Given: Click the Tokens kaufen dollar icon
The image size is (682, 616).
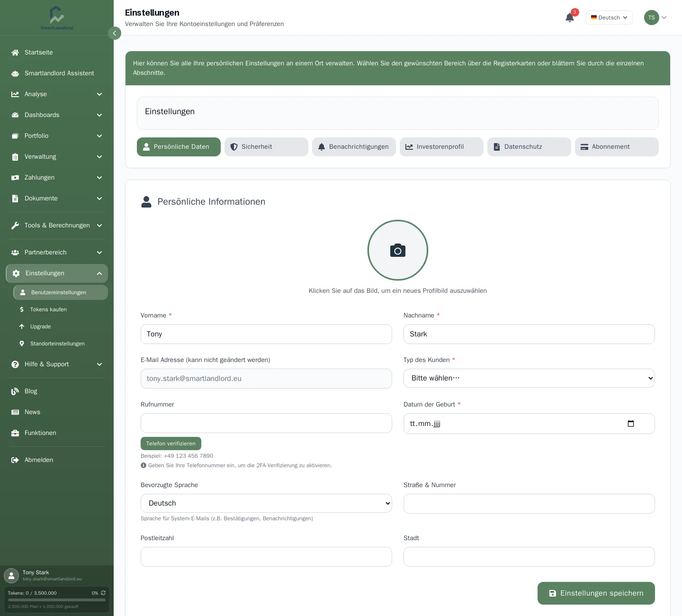Looking at the screenshot, I should 22,309.
